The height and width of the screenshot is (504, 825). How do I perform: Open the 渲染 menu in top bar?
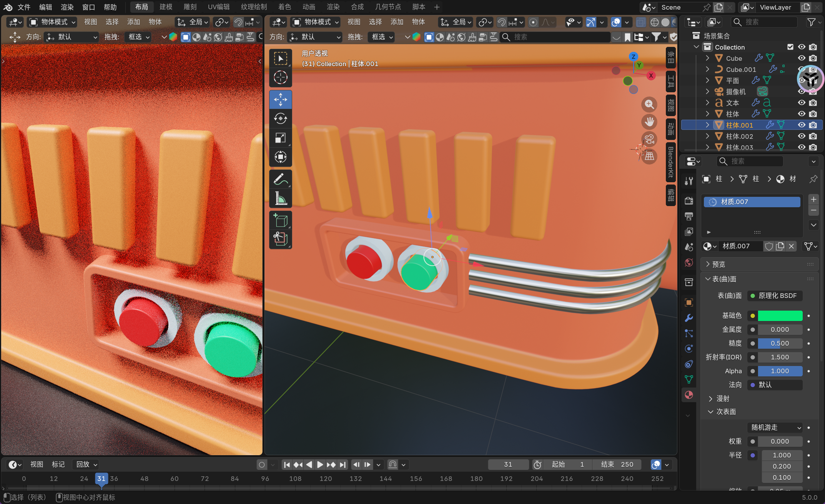[67, 7]
